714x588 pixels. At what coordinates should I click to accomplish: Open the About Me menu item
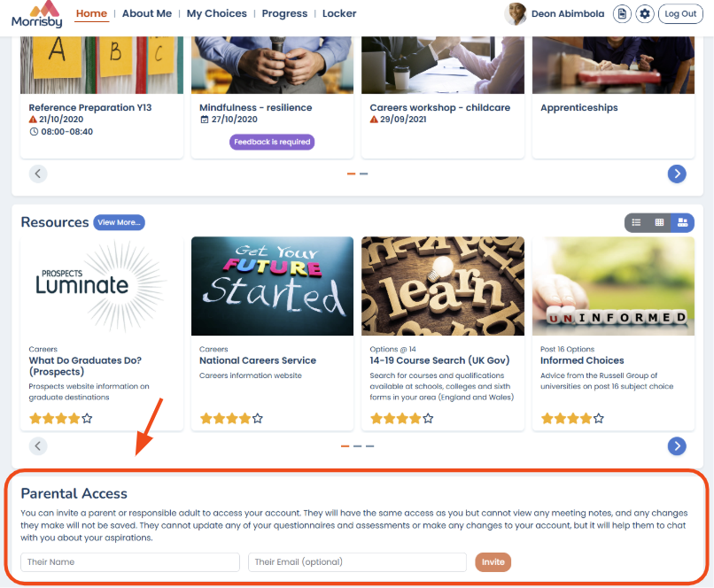click(147, 13)
